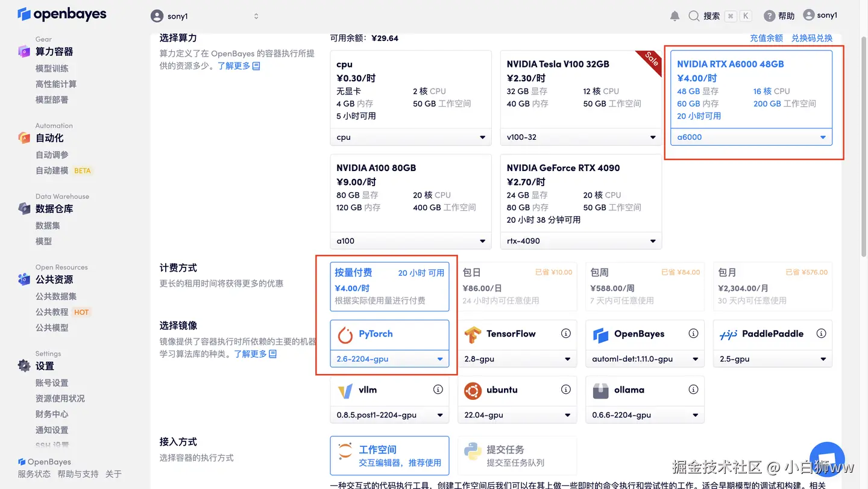Click 了解更多 link under 选择算力
868x489 pixels.
[239, 66]
